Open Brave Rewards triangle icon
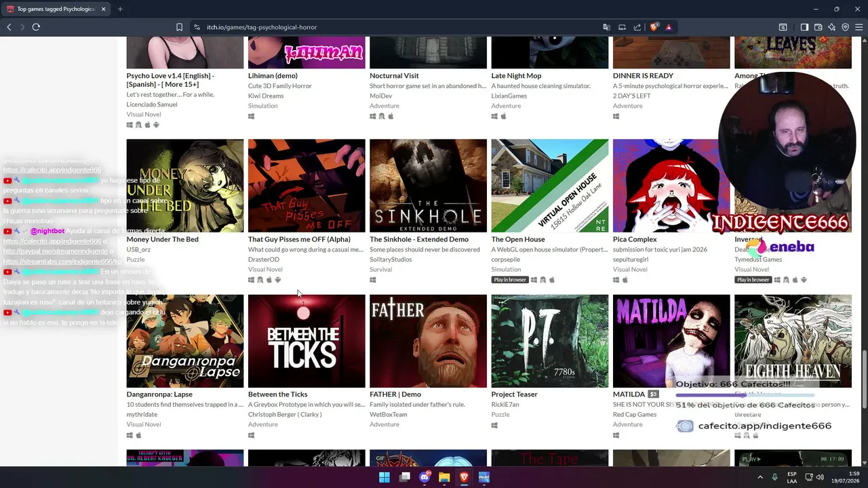 pos(669,27)
